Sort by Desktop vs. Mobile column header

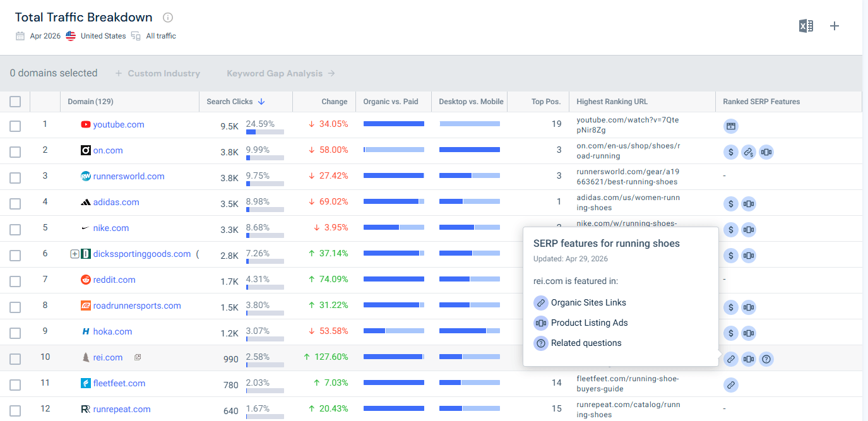click(472, 102)
